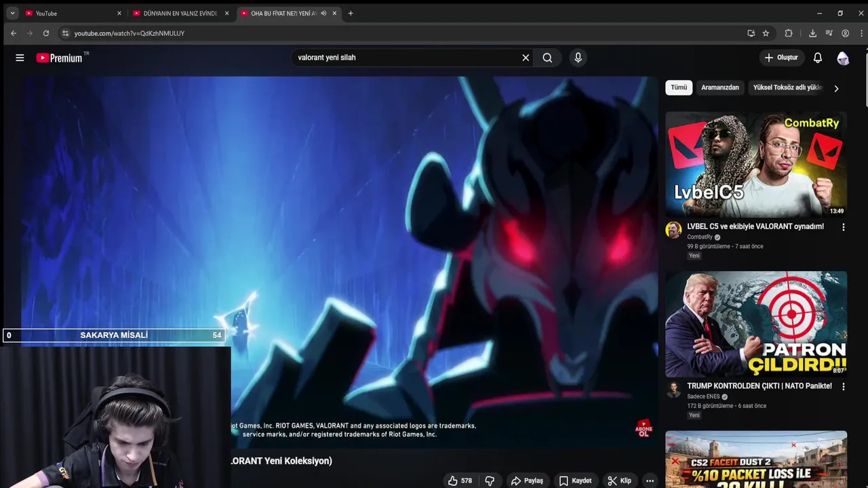
Task: Go back in the browser
Action: 14,33
